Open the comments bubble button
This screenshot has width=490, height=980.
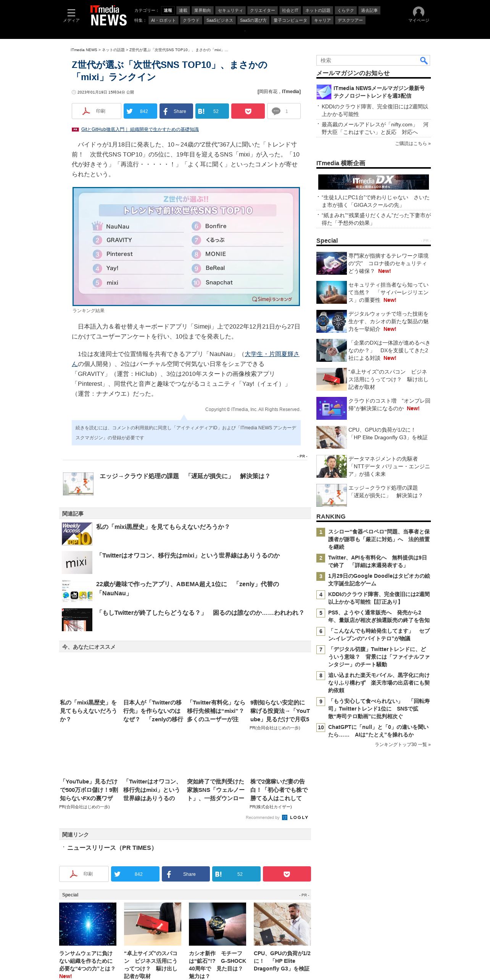click(284, 111)
